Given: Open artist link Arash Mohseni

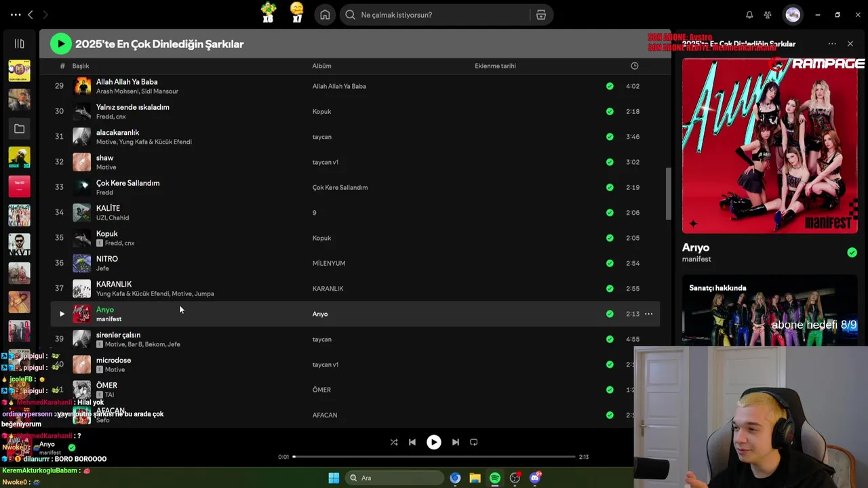Looking at the screenshot, I should (118, 91).
